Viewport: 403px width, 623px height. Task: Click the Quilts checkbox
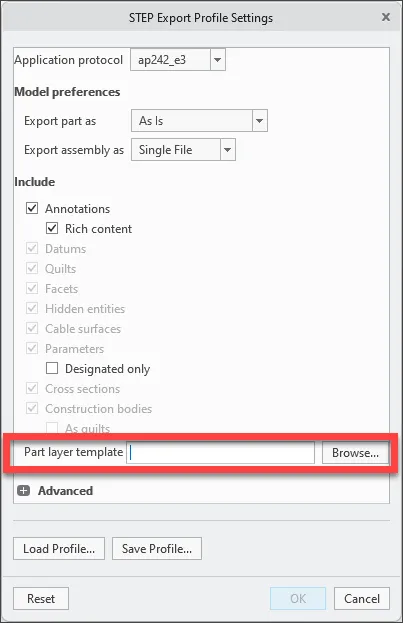pyautogui.click(x=32, y=268)
